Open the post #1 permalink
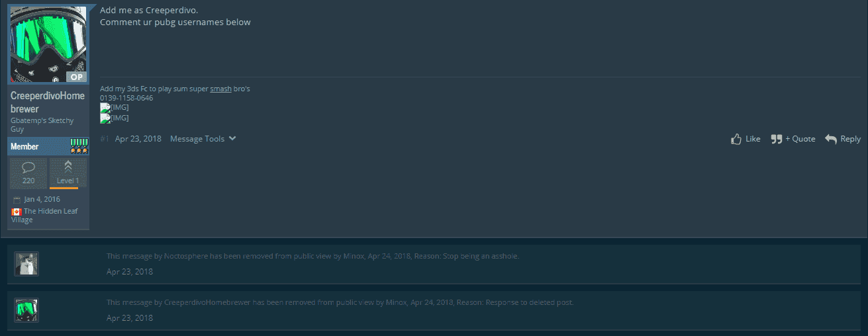Image resolution: width=868 pixels, height=336 pixels. click(x=104, y=139)
